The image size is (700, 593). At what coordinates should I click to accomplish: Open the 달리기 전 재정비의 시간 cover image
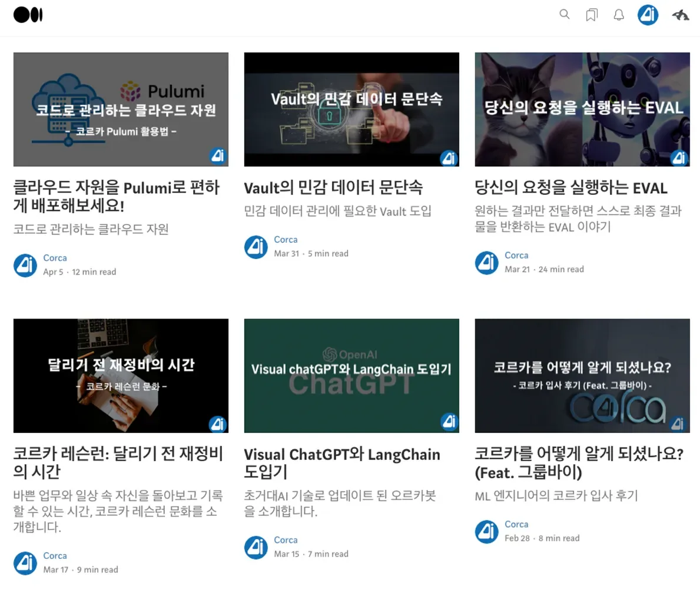[121, 376]
